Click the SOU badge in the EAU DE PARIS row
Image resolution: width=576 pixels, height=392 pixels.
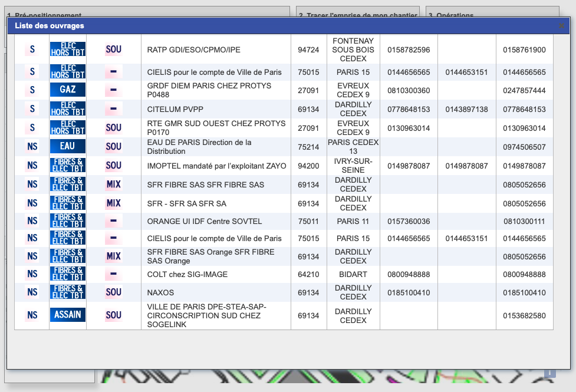(114, 147)
